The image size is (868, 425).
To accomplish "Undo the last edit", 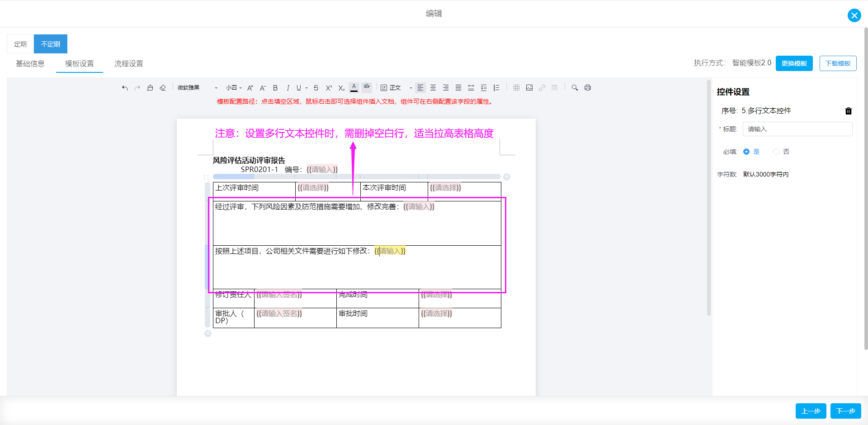I will [x=125, y=88].
